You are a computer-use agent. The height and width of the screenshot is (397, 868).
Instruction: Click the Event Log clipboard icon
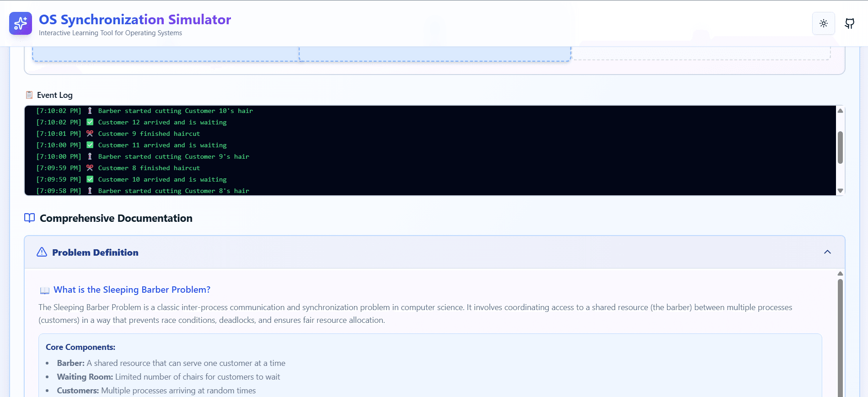[29, 95]
